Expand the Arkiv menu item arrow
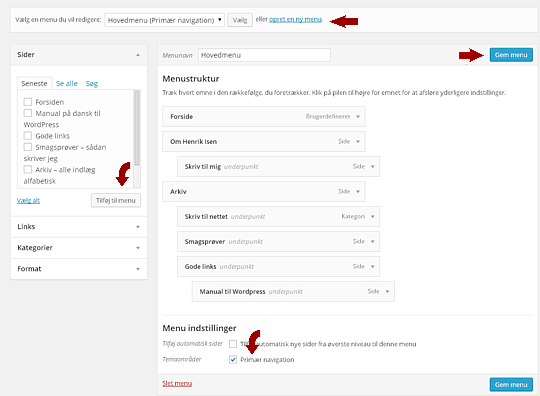 358,191
